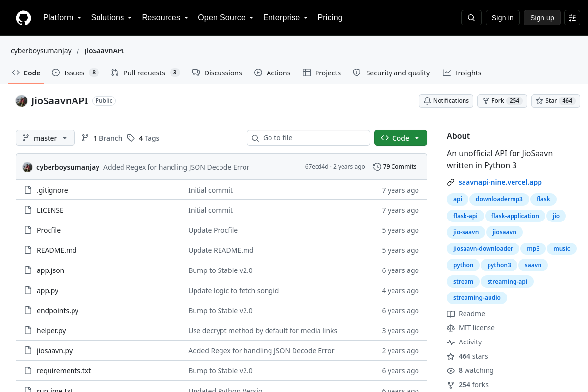
Task: Switch to the Pull requests tab
Action: (x=145, y=73)
